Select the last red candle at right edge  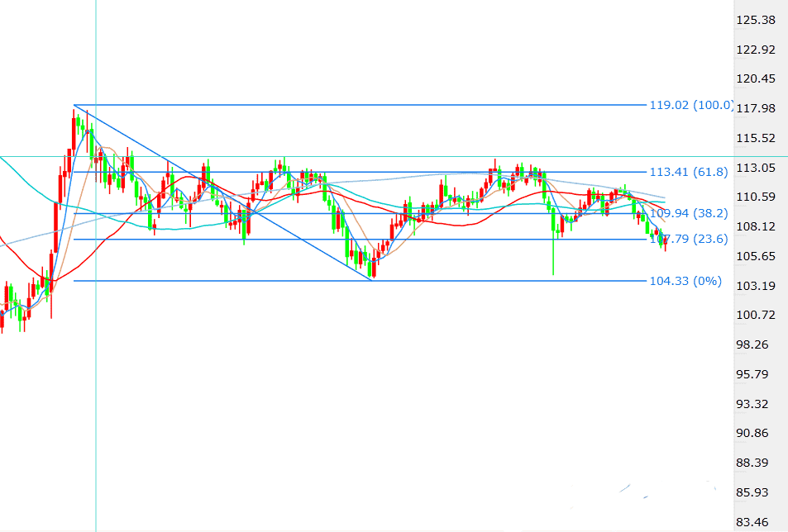pyautogui.click(x=665, y=243)
